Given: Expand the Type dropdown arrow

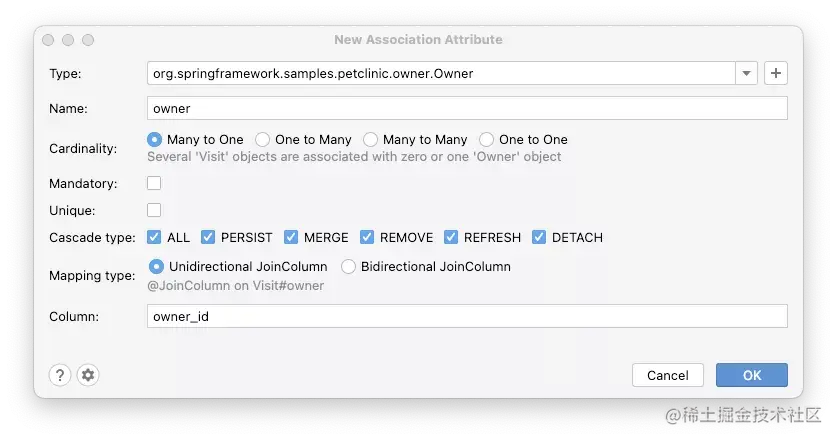Looking at the screenshot, I should point(747,73).
